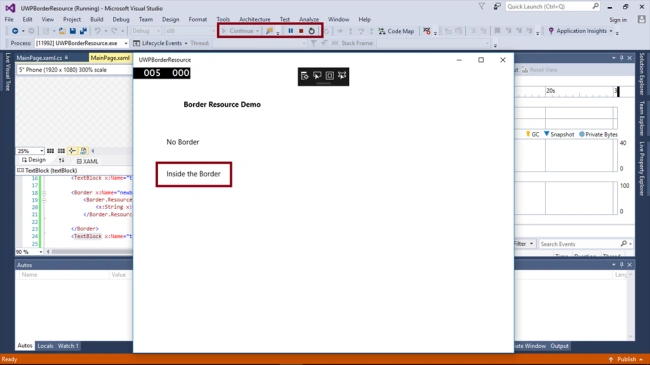
Task: Stop debugging with the red square icon
Action: (301, 31)
